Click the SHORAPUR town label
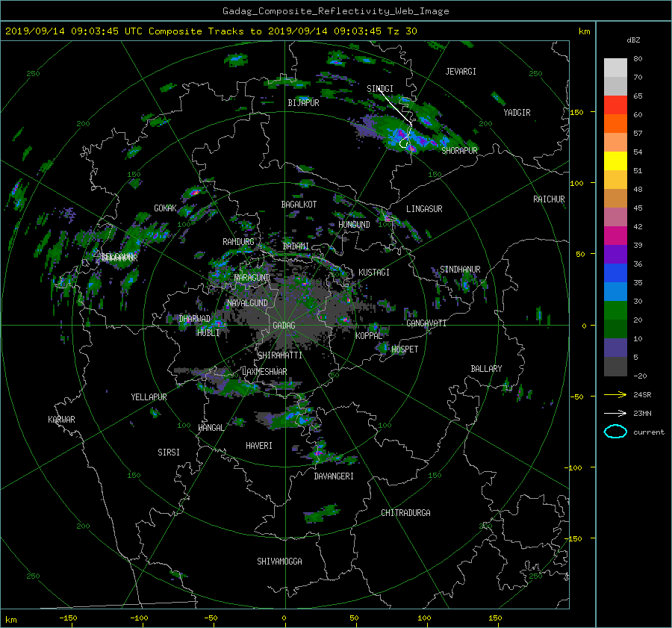The image size is (672, 628). [459, 150]
